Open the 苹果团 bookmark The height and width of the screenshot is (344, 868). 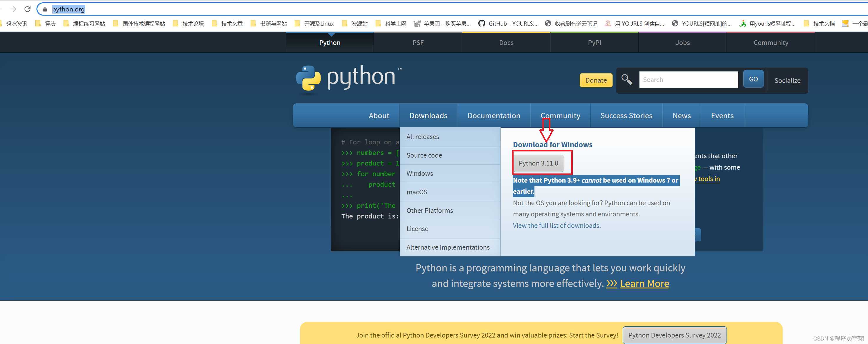(x=442, y=24)
